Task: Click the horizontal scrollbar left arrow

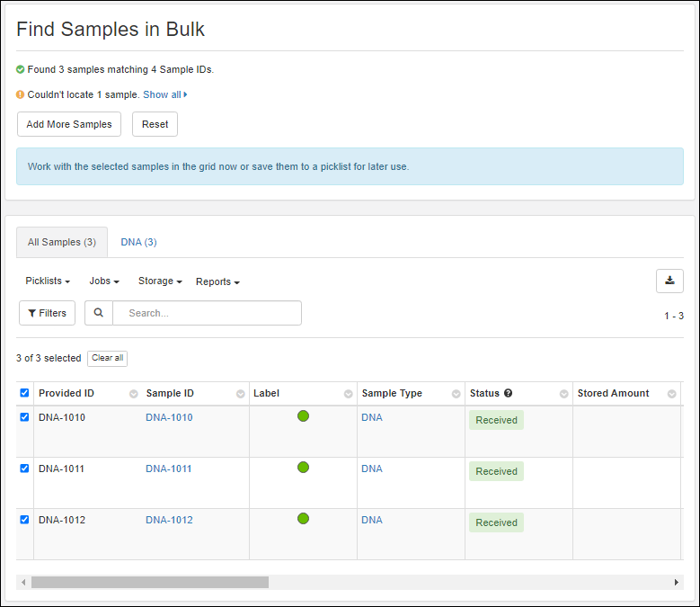Action: click(23, 583)
